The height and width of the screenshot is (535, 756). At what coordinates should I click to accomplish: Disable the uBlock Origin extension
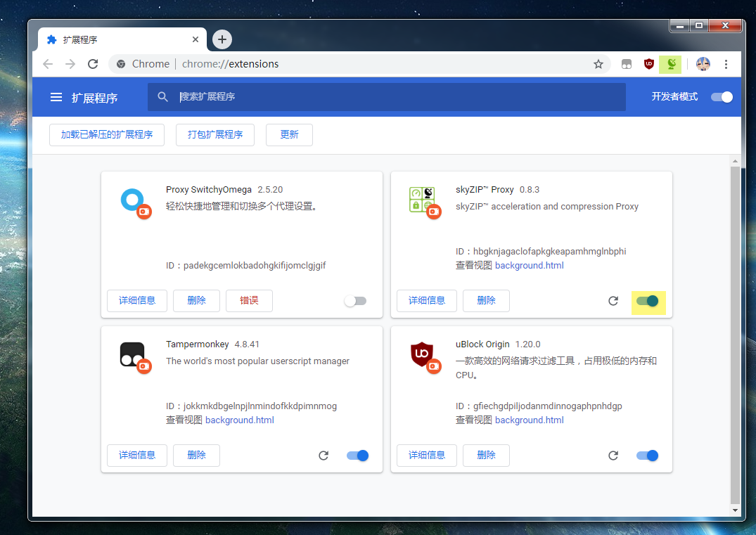tap(648, 456)
